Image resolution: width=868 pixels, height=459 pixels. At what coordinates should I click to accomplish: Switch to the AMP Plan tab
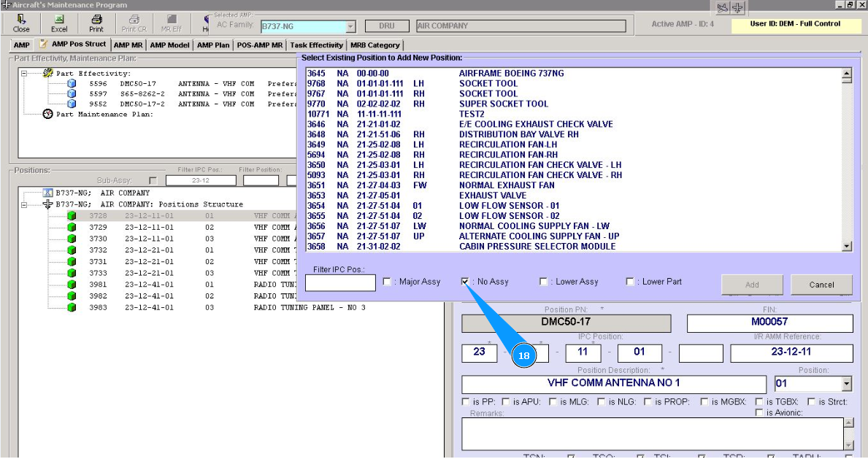tap(213, 45)
